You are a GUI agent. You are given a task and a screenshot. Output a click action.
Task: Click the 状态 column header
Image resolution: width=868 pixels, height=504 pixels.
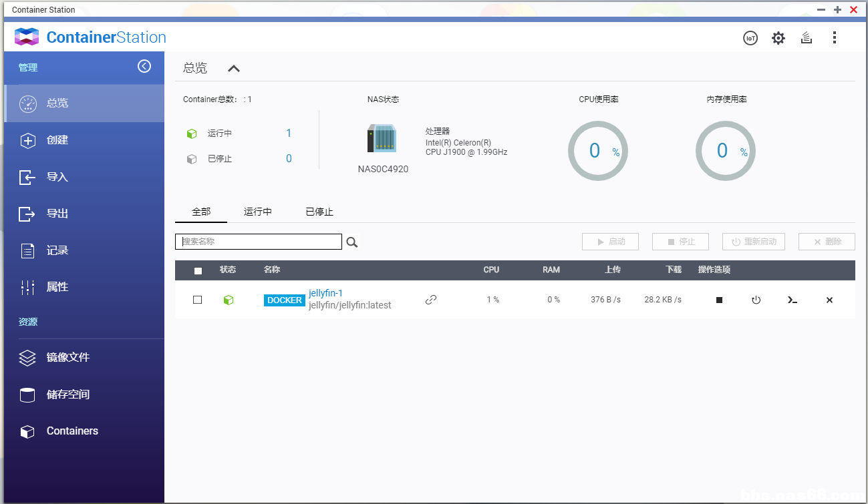tap(228, 270)
